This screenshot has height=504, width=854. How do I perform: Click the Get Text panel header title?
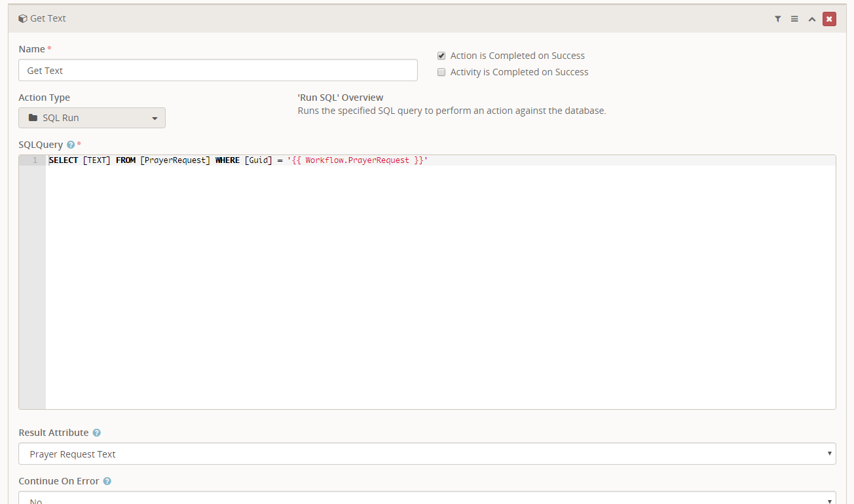click(x=48, y=18)
